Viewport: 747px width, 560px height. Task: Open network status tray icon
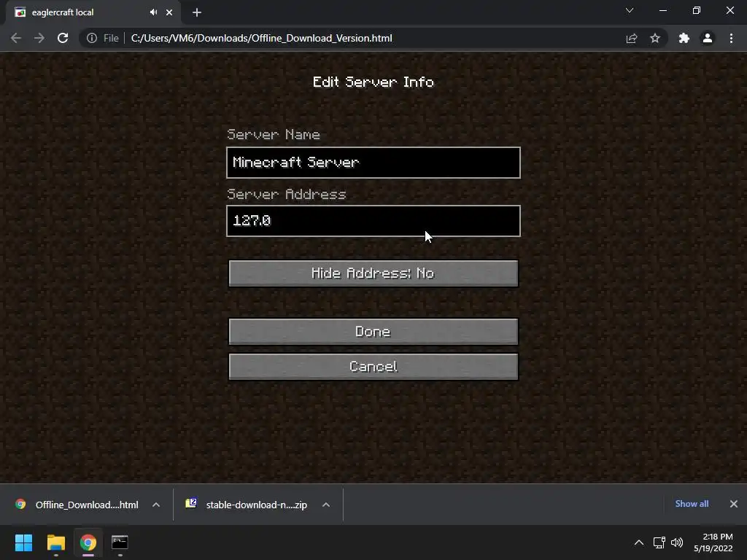pos(659,542)
